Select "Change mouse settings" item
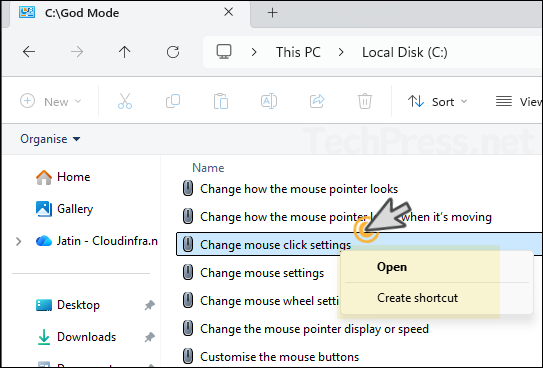The width and height of the screenshot is (543, 368). point(262,273)
